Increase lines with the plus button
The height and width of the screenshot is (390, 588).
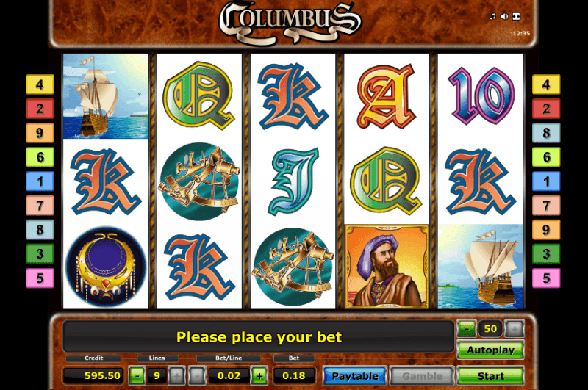(176, 375)
